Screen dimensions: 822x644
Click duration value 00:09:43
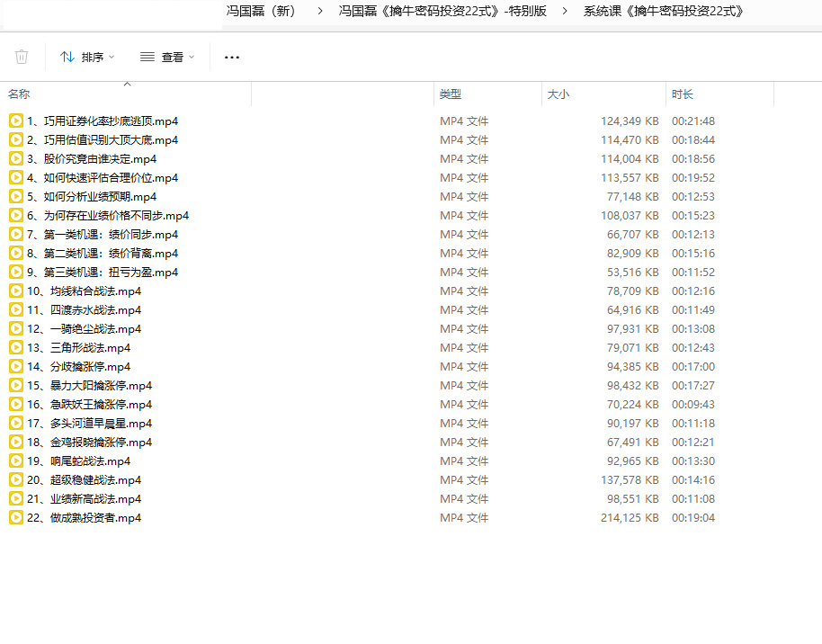point(693,405)
